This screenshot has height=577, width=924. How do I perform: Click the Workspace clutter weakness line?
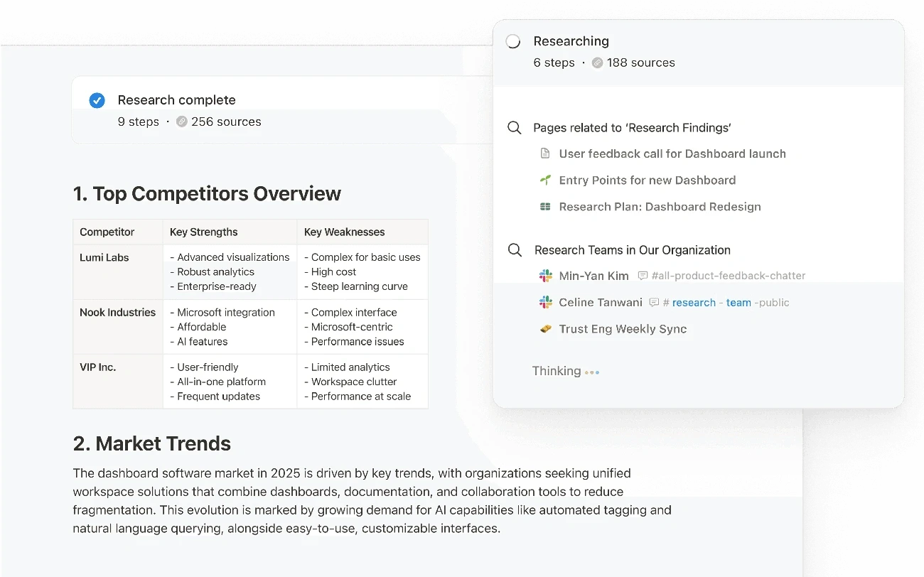pos(350,382)
